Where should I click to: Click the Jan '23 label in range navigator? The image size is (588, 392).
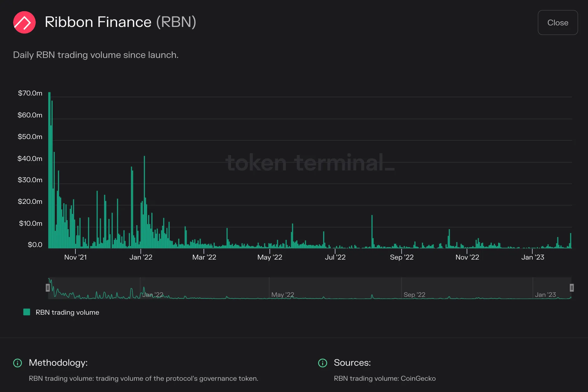[545, 295]
